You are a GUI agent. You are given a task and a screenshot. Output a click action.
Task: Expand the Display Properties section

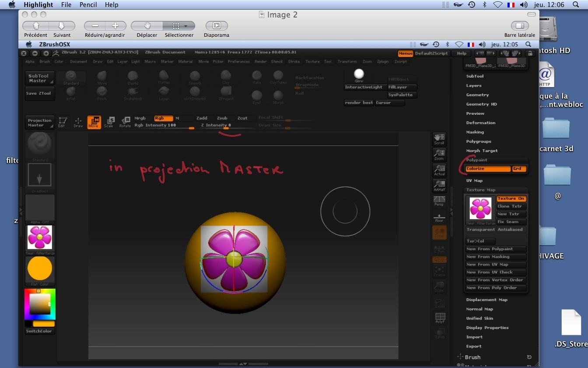coord(487,328)
